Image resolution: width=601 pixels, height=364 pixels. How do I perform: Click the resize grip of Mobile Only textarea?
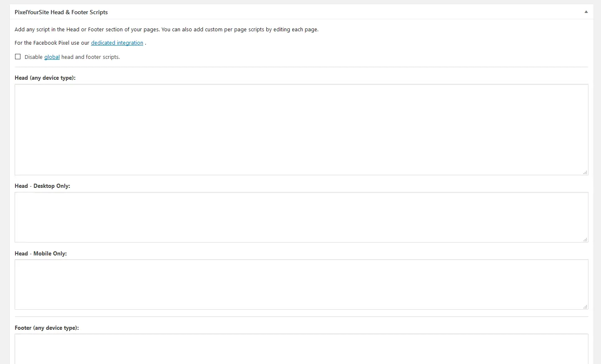tap(585, 306)
